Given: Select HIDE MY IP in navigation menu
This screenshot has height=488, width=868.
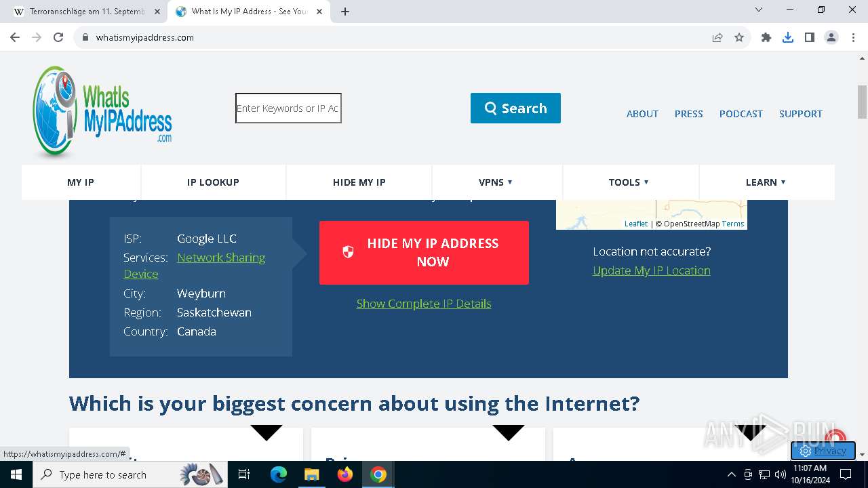Looking at the screenshot, I should click(x=359, y=182).
